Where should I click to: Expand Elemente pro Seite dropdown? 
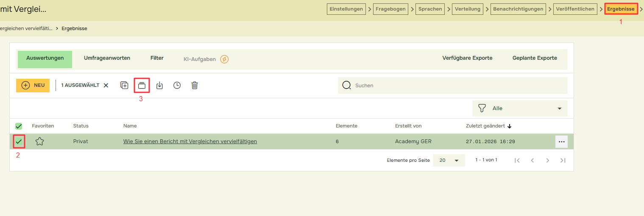tap(449, 161)
